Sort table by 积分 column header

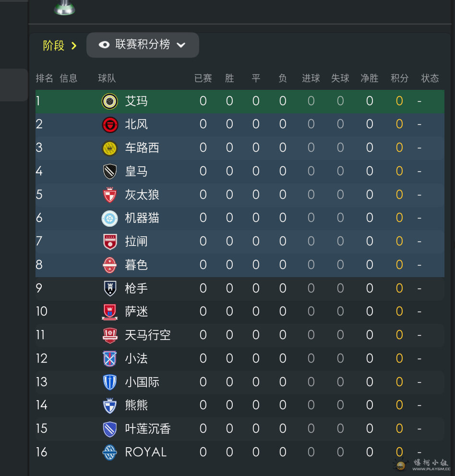tap(399, 78)
